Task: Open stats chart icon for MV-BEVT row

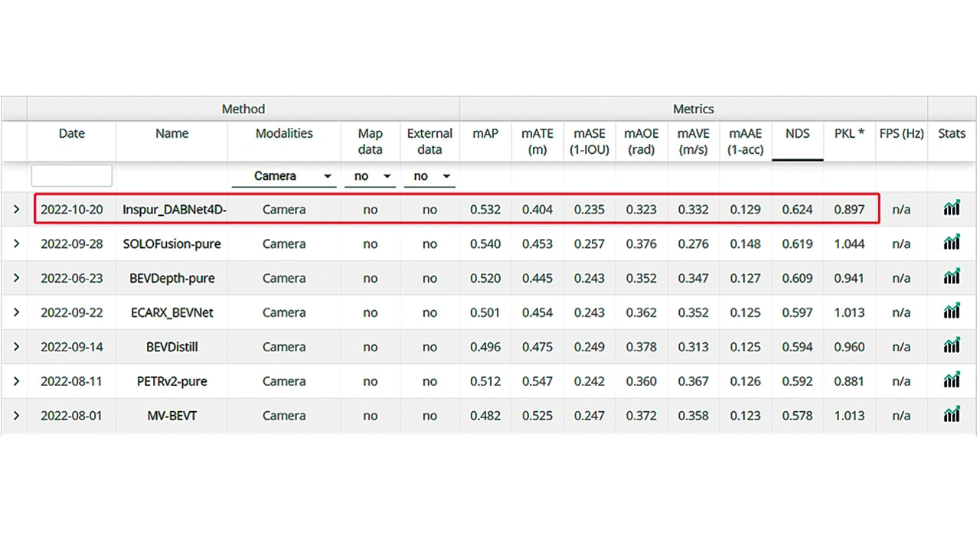Action: (952, 415)
